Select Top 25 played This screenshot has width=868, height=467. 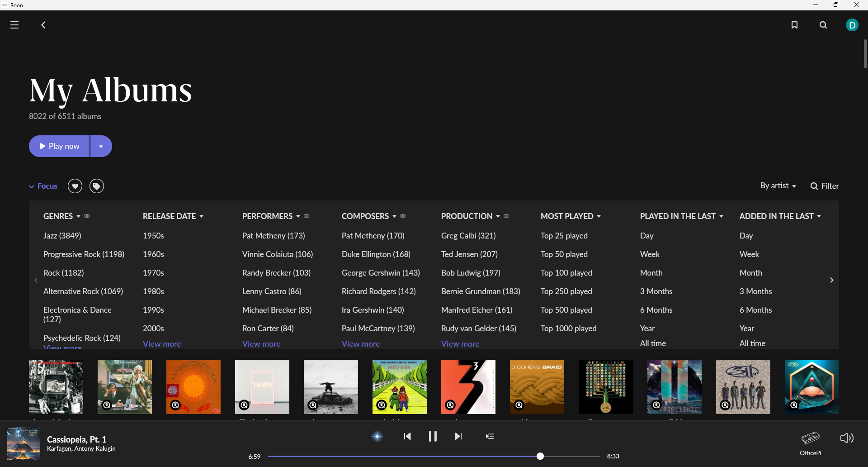click(564, 236)
